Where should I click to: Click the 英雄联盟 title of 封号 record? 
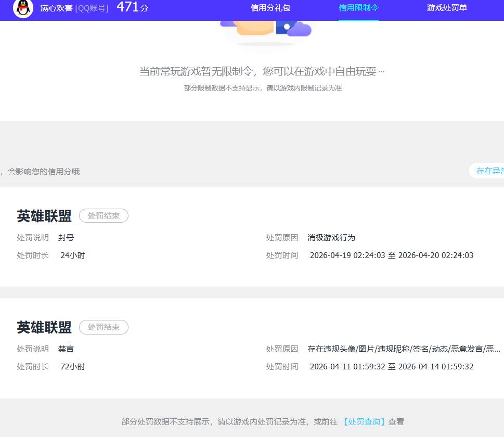coord(44,216)
